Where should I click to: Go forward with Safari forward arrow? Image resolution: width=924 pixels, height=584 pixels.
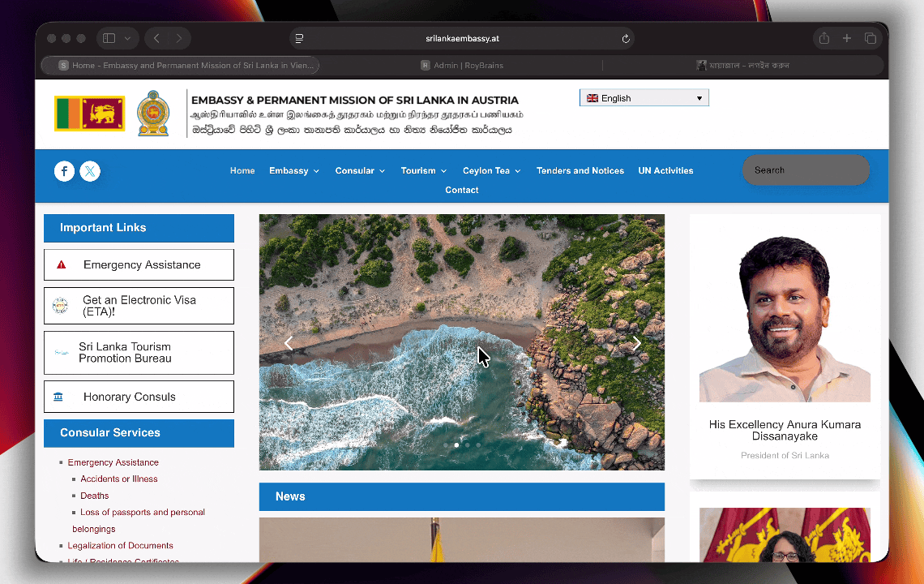(x=178, y=38)
